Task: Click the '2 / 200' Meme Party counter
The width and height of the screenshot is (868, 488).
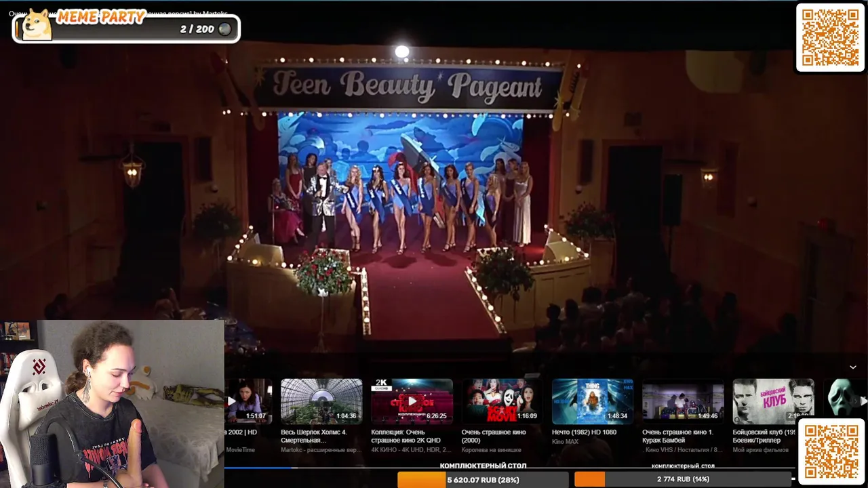Action: (x=197, y=29)
